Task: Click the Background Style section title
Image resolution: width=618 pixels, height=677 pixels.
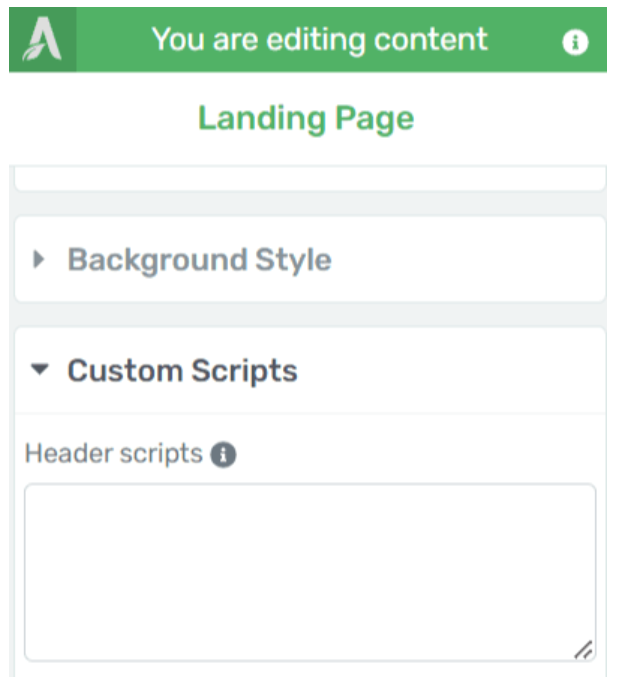Action: (199, 260)
